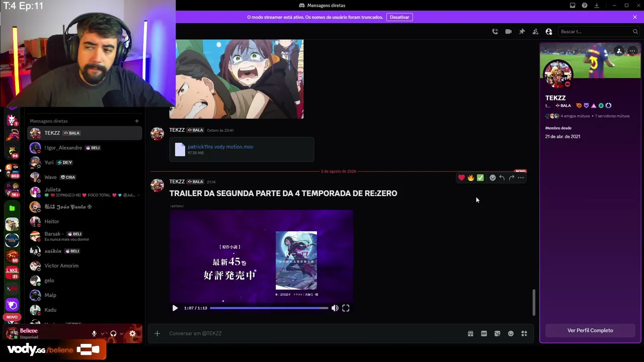The image size is (644, 362).
Task: Open the add reaction emoji picker
Action: point(493,177)
